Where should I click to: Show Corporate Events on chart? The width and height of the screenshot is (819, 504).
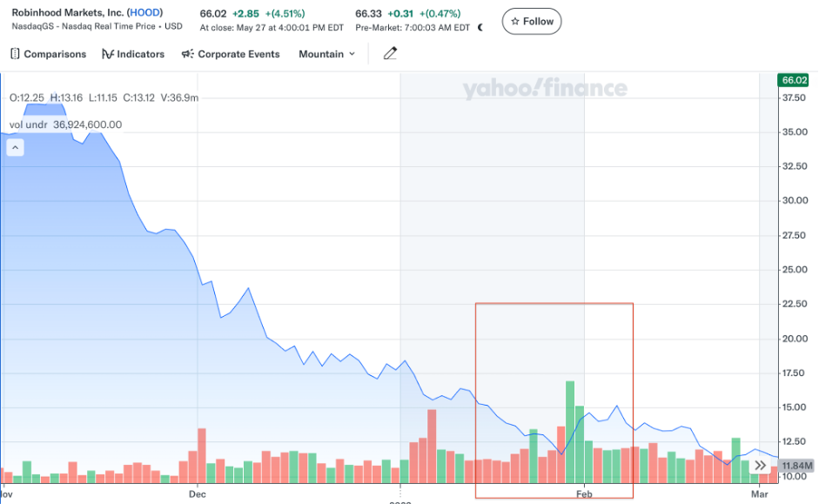(x=231, y=54)
